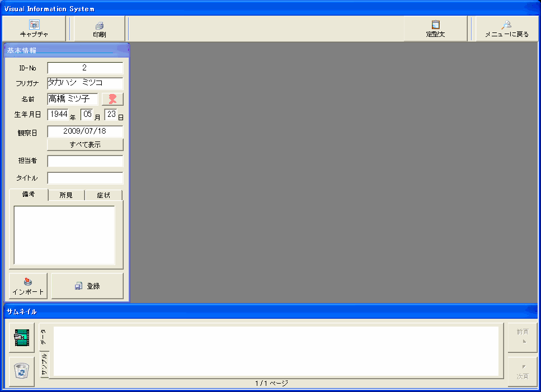Click the red person icon beside name
541x392 pixels.
(112, 99)
